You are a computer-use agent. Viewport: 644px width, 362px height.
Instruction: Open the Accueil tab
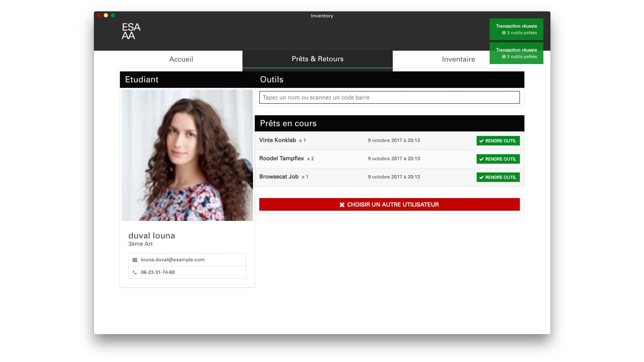tap(181, 59)
